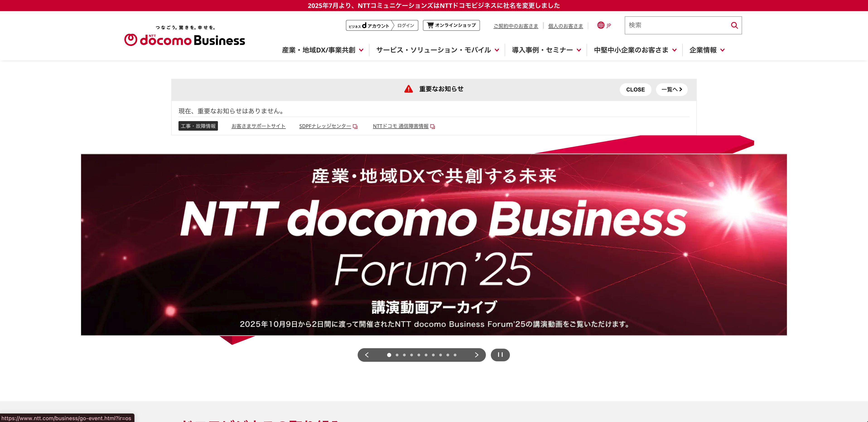This screenshot has width=868, height=422.
Task: Click the red search magnifier icon
Action: [x=734, y=25]
